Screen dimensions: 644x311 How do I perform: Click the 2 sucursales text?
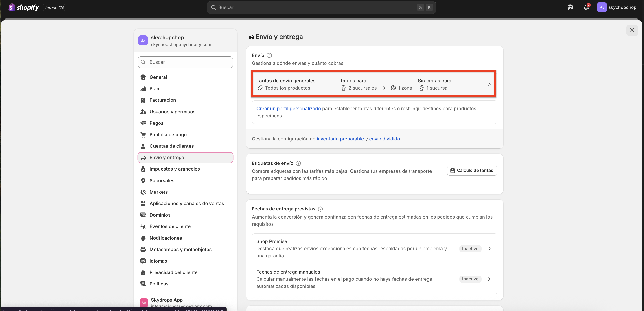pos(362,88)
